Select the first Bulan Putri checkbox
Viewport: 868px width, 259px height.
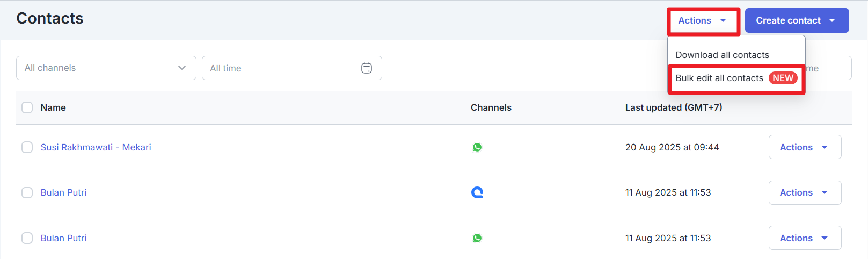27,192
